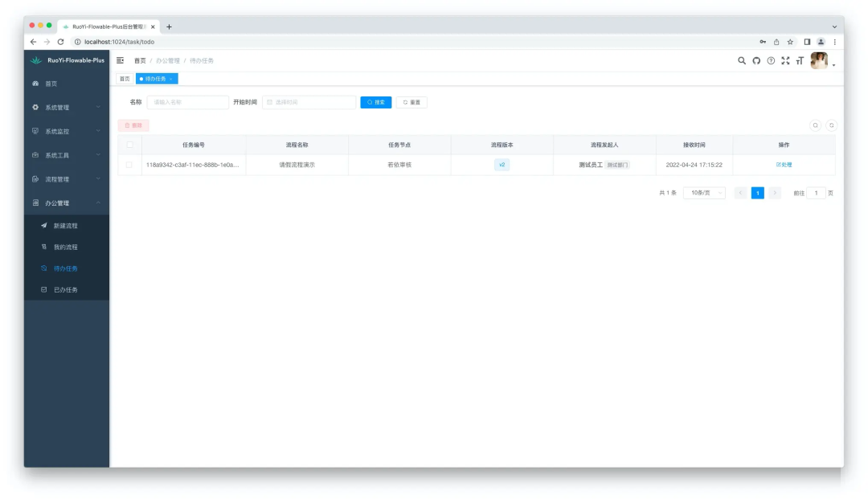This screenshot has height=499, width=868.
Task: Go to 我的流程 in the sidebar
Action: [66, 247]
